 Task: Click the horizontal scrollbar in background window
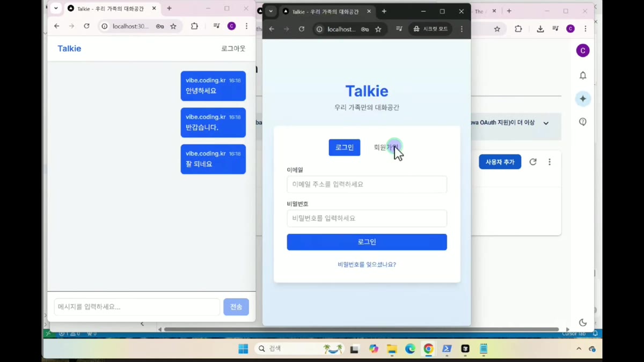[361, 329]
